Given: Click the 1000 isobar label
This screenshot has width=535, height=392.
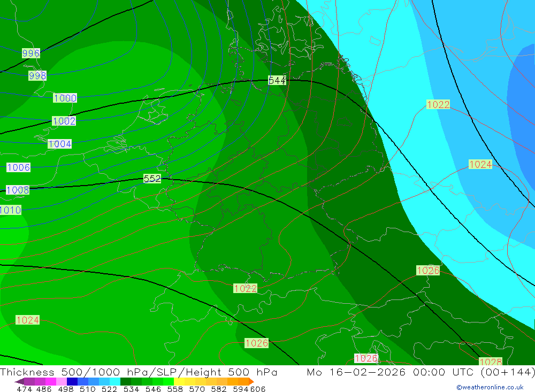Looking at the screenshot, I should pos(65,98).
